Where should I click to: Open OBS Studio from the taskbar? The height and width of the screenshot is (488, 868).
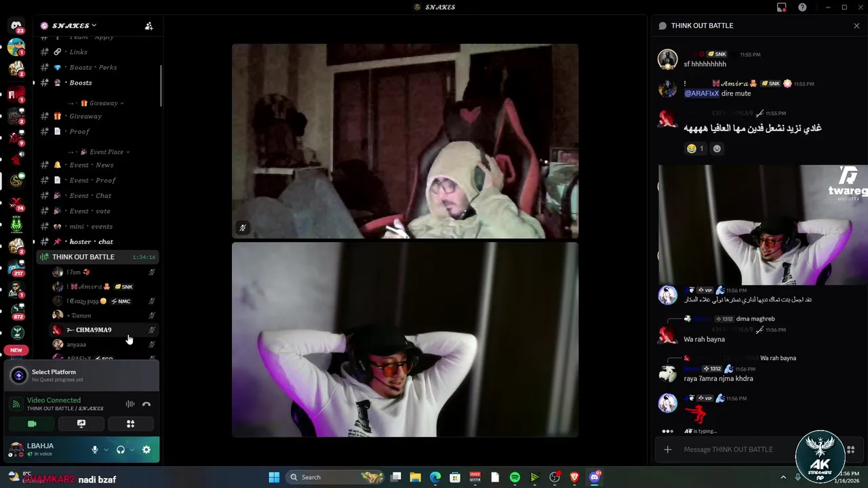coord(555,477)
